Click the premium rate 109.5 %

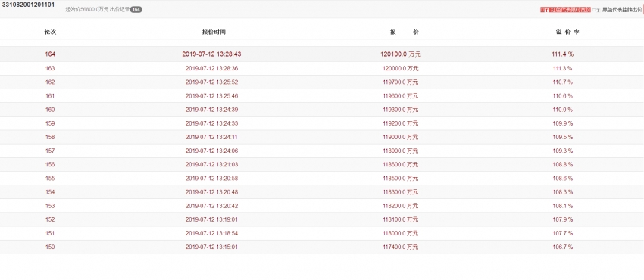563,137
